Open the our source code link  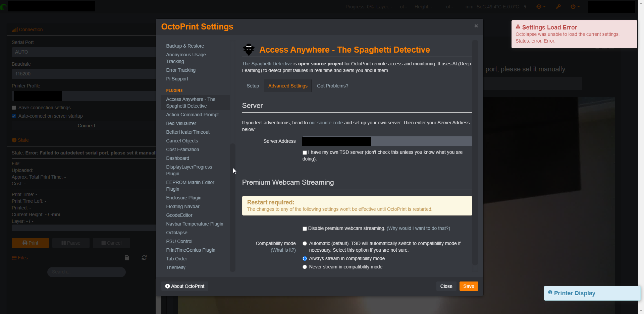326,123
